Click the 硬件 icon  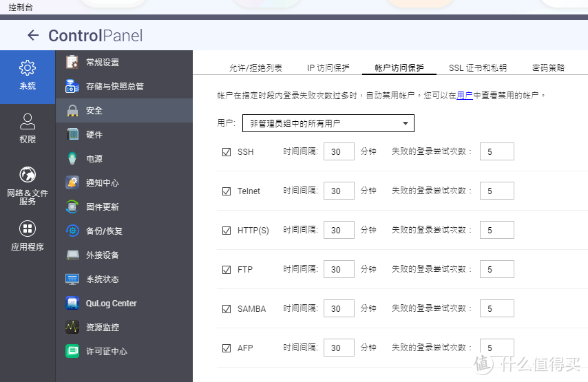click(72, 134)
